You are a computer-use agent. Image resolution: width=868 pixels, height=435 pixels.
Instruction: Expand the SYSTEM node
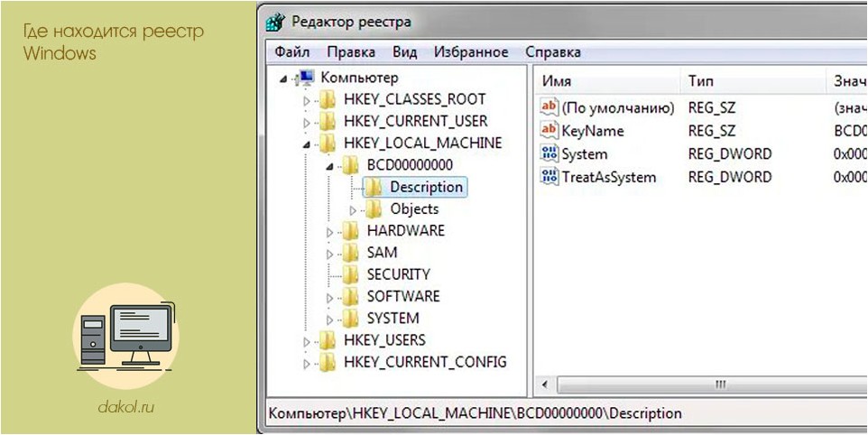pyautogui.click(x=330, y=320)
